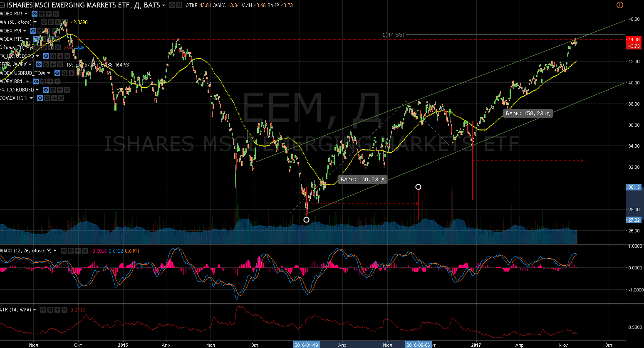The height and width of the screenshot is (348, 644).
Task: Expand MOEX:USDRUB_TOM dropdown arrow
Action: 49,73
